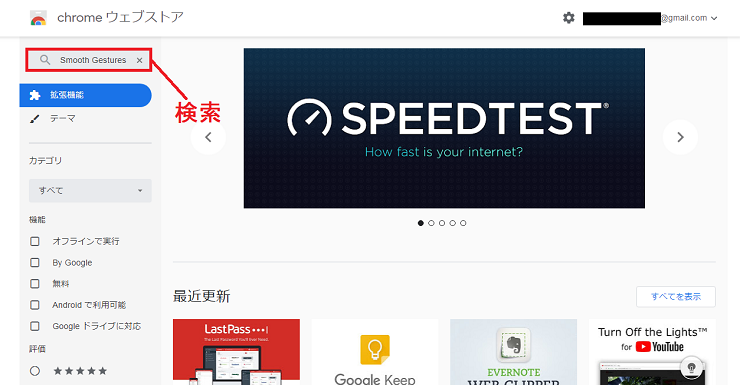Open the LastPass extension card
Viewport: 740px width, 385px height.
point(236,352)
